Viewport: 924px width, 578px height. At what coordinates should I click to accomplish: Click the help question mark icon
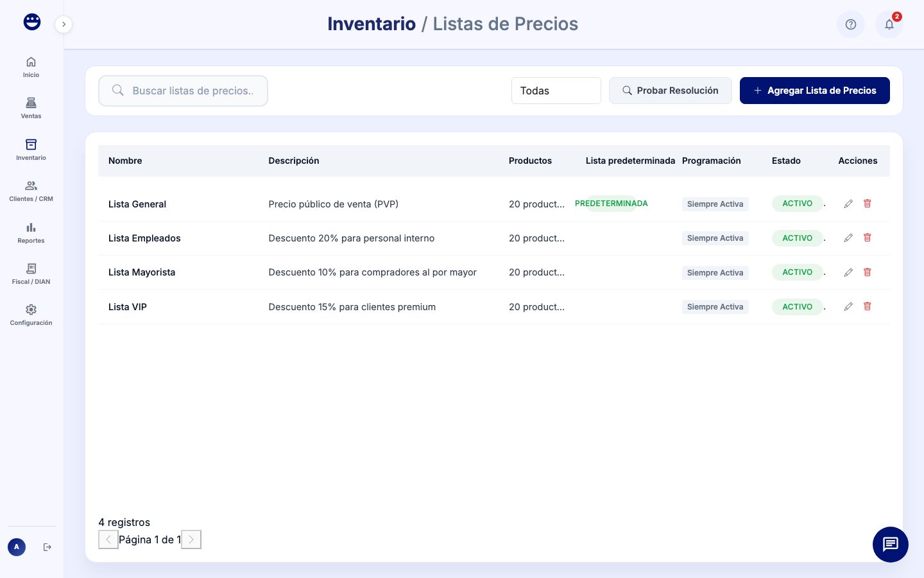(851, 24)
